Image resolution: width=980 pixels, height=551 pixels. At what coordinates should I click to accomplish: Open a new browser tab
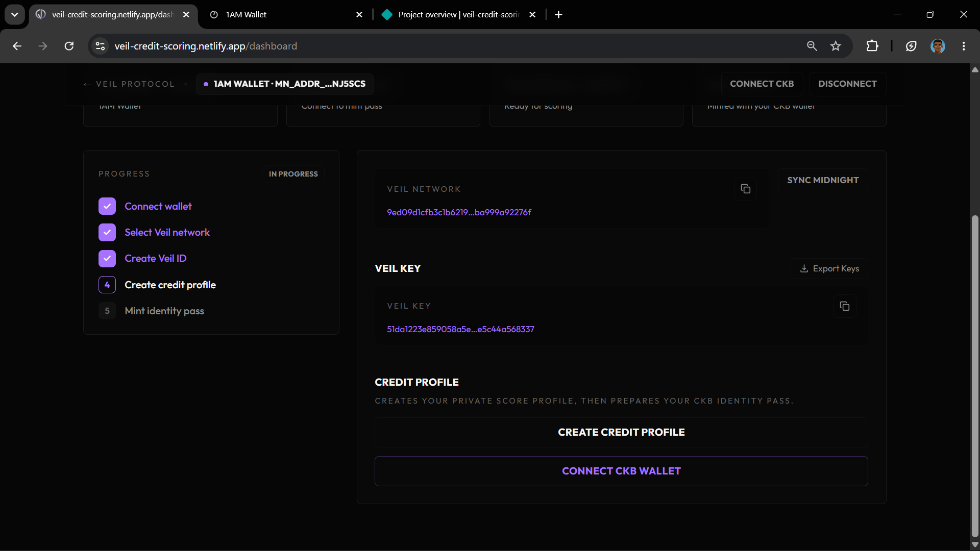pyautogui.click(x=558, y=14)
